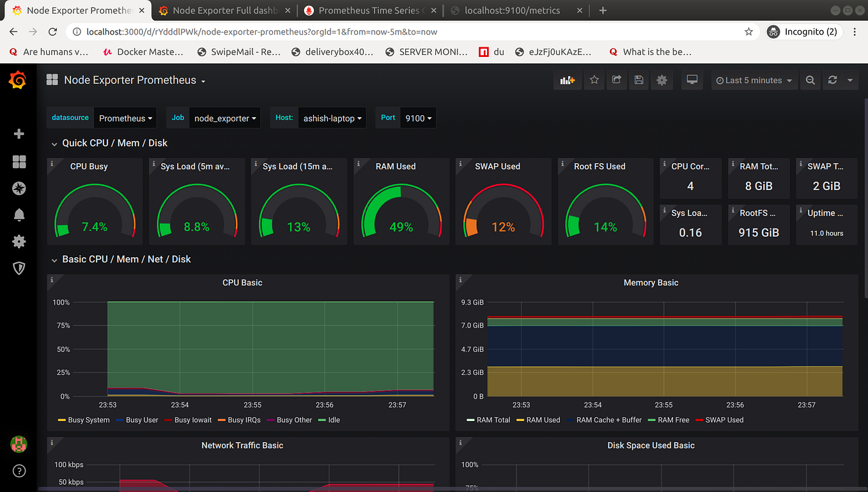Switch to the localhost:9100/metrics tab

(x=511, y=10)
